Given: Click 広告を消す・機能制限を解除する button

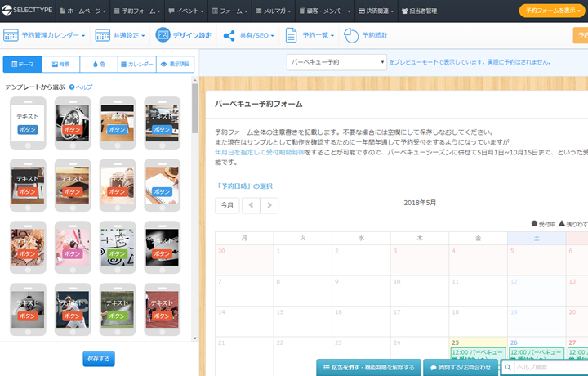Looking at the screenshot, I should (369, 368).
